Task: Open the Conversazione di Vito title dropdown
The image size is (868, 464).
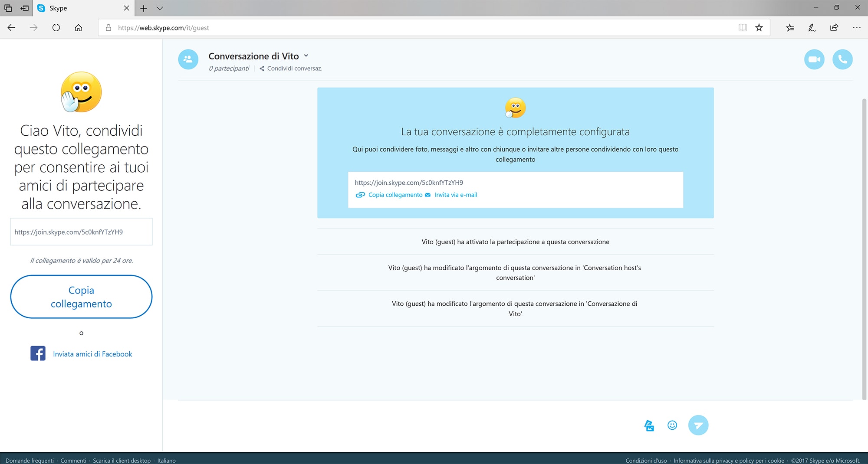Action: [x=306, y=56]
